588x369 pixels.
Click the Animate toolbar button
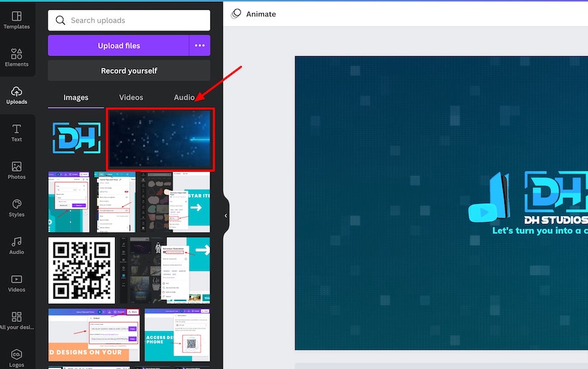(253, 14)
